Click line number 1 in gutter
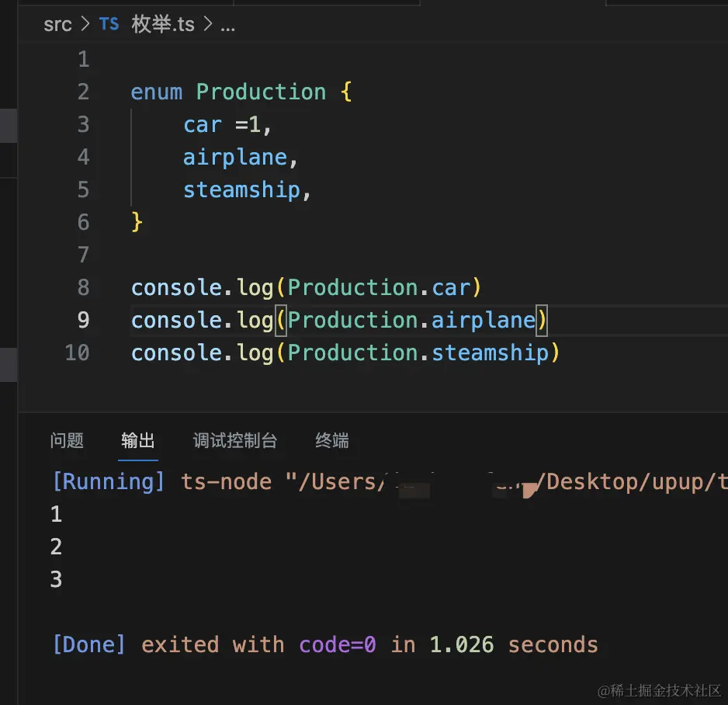 pyautogui.click(x=84, y=60)
